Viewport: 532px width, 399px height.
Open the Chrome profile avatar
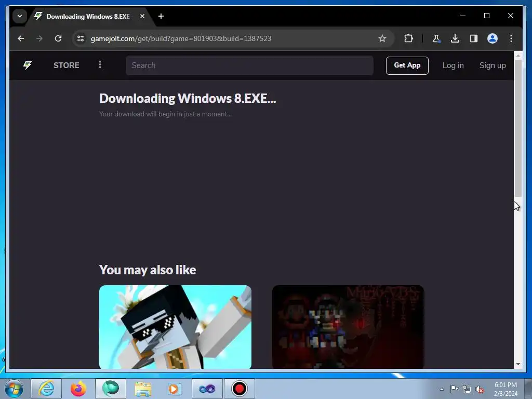493,38
